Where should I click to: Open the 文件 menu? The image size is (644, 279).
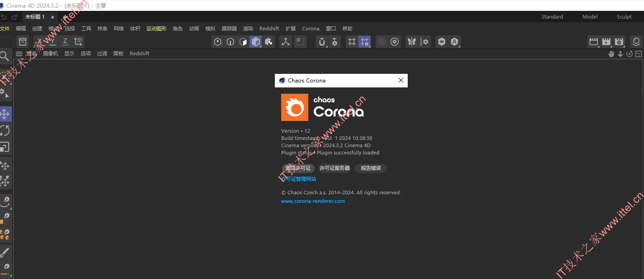pyautogui.click(x=5, y=29)
